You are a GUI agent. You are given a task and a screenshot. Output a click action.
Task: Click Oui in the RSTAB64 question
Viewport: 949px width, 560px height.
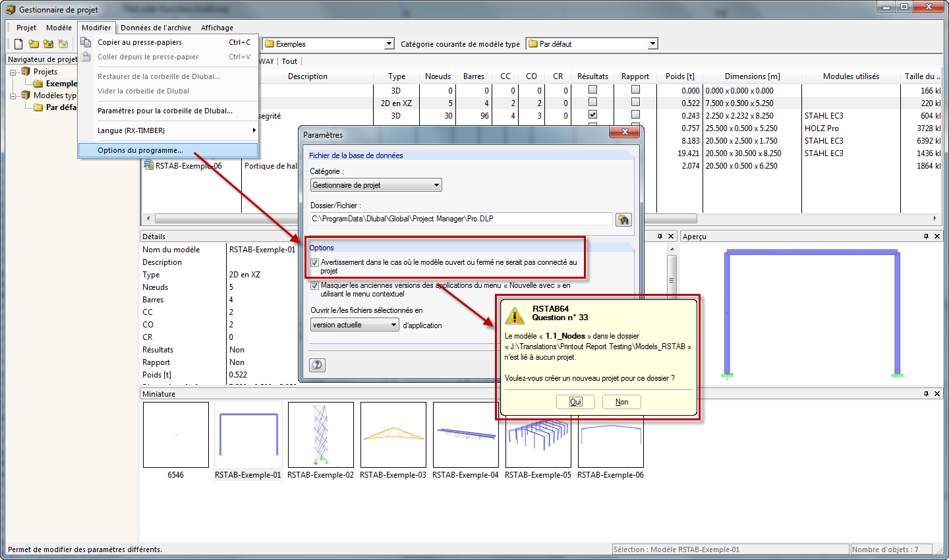click(575, 402)
